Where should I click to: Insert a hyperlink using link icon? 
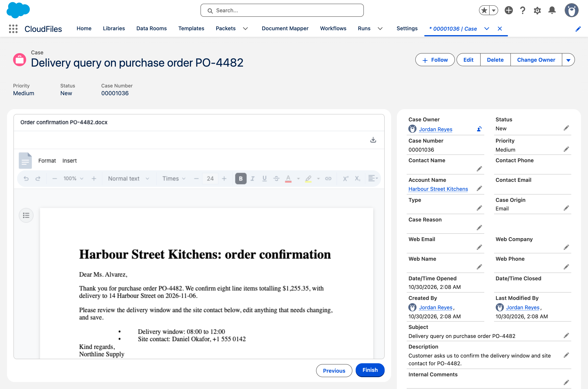tap(328, 179)
